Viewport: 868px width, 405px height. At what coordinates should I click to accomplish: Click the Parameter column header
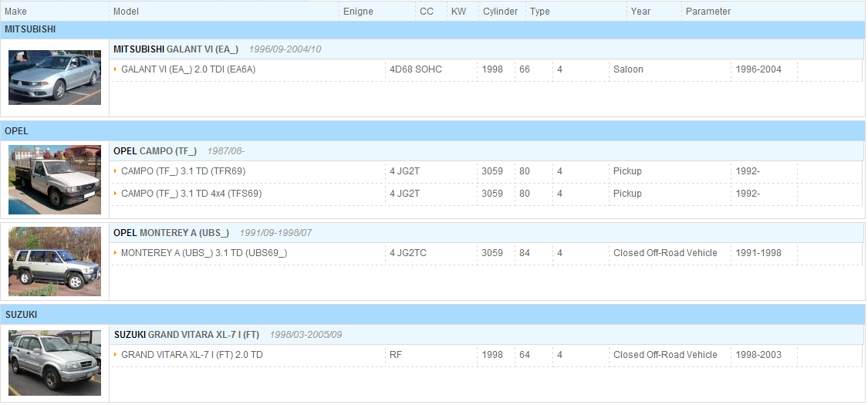[708, 11]
